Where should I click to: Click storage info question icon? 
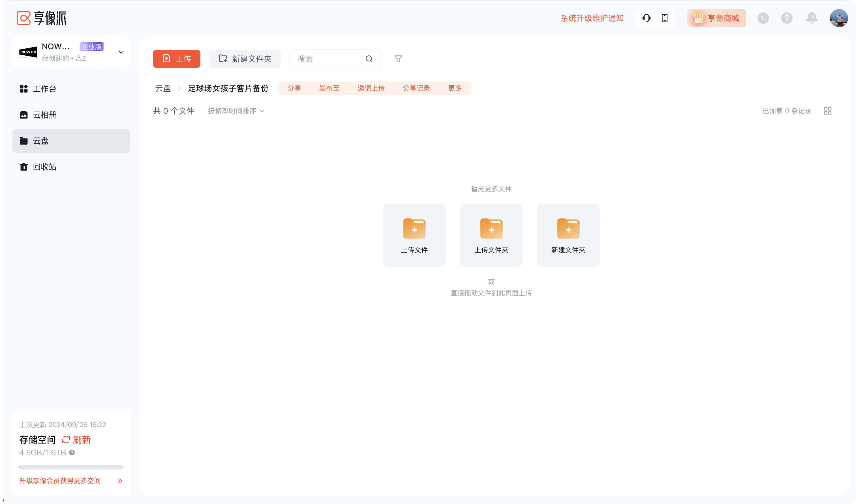(72, 452)
